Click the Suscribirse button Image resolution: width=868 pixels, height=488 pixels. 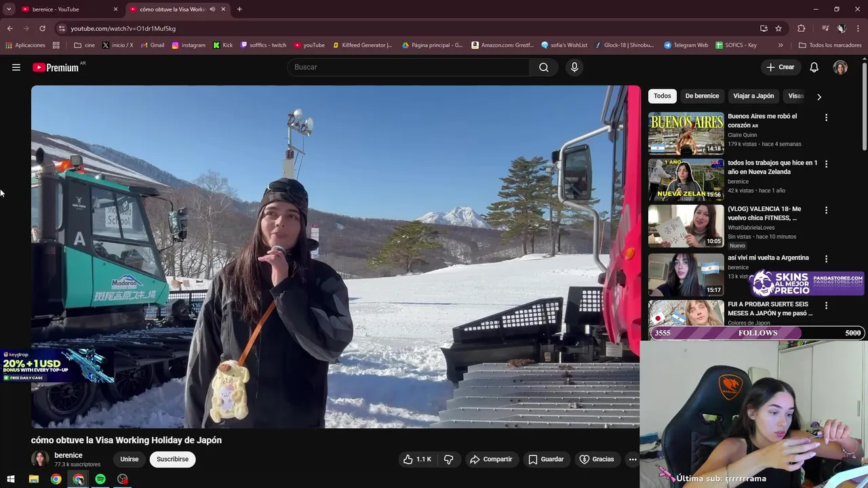[172, 460]
